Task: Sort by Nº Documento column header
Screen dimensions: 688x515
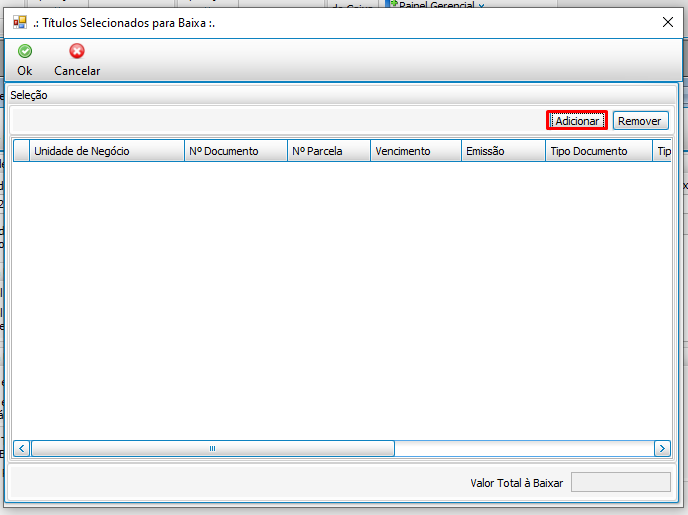Action: (x=236, y=151)
